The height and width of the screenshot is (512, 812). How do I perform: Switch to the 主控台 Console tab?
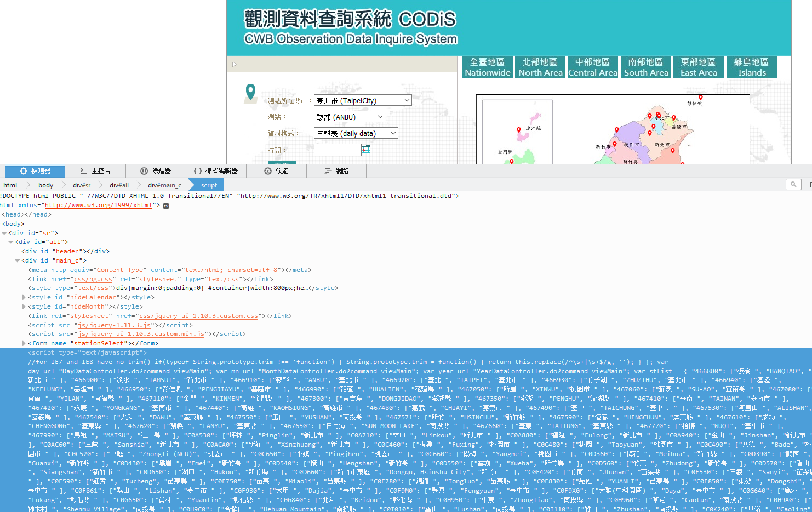[x=96, y=170]
